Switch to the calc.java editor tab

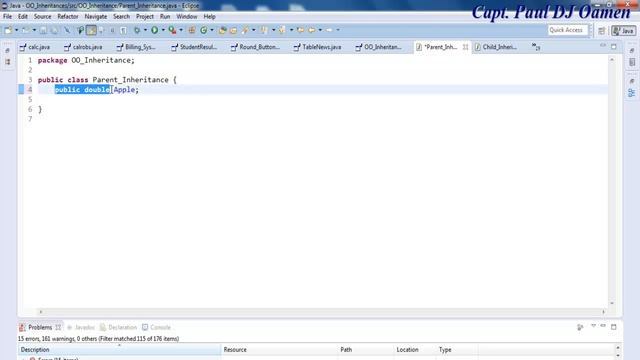point(35,47)
